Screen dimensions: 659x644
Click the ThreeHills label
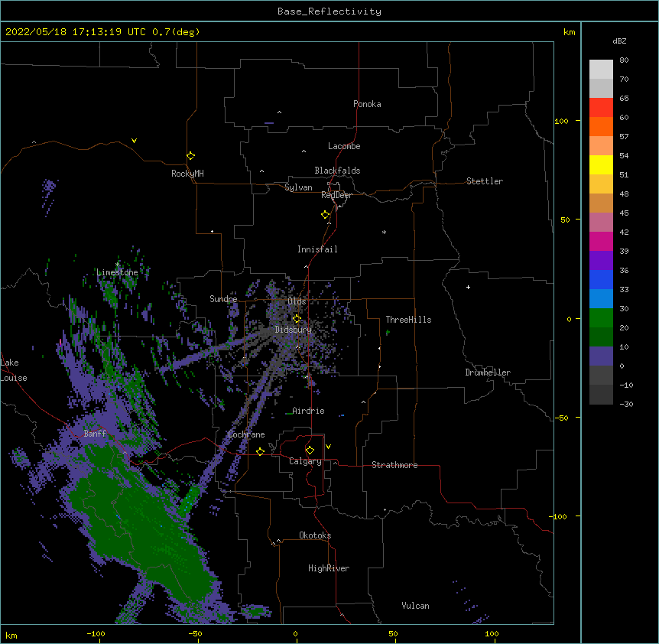click(x=408, y=320)
